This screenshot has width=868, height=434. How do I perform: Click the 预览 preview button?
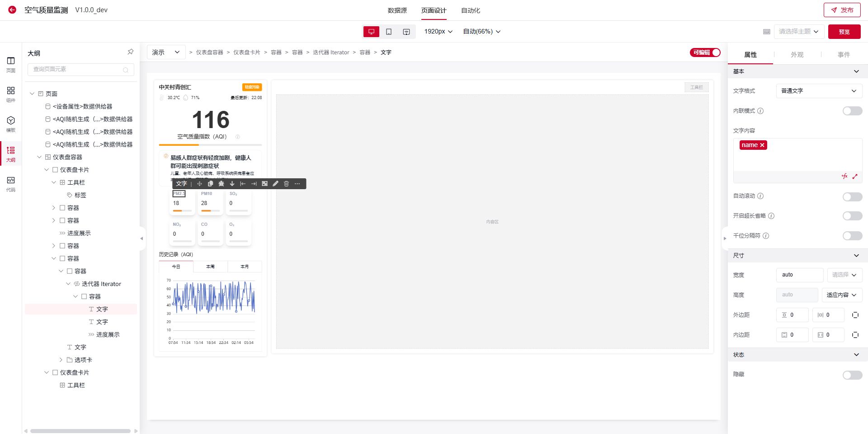coord(844,31)
